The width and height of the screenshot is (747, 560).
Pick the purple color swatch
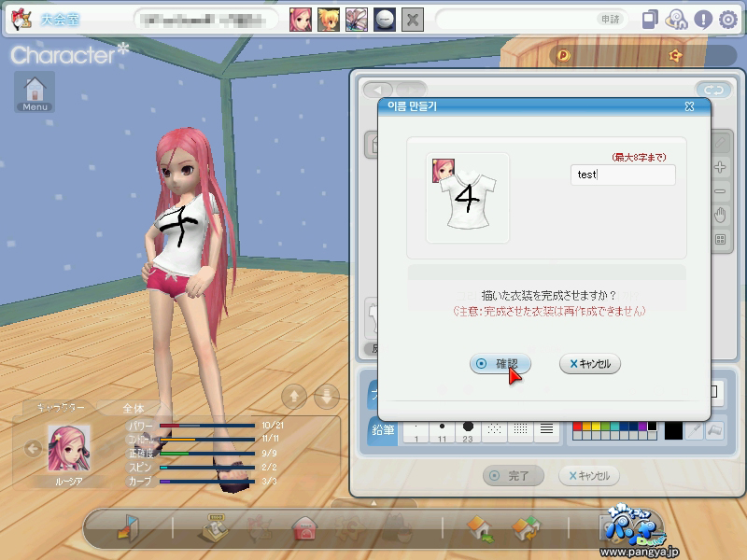pyautogui.click(x=642, y=427)
